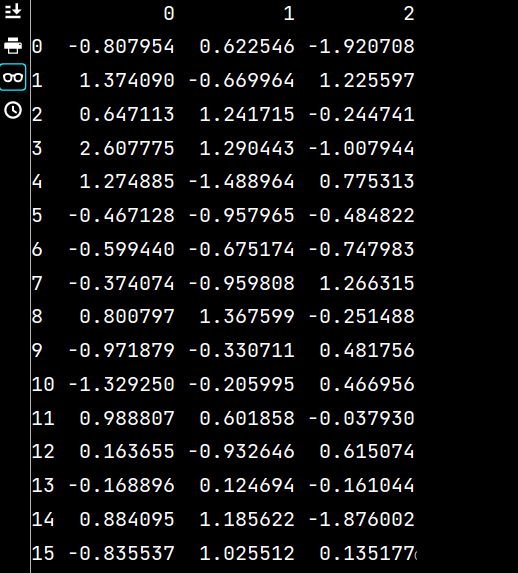Click value -0.244741
This screenshot has height=573, width=518.
click(x=361, y=114)
